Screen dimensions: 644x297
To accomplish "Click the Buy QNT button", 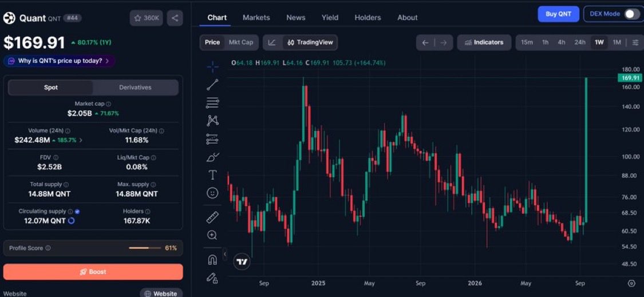I will (558, 14).
